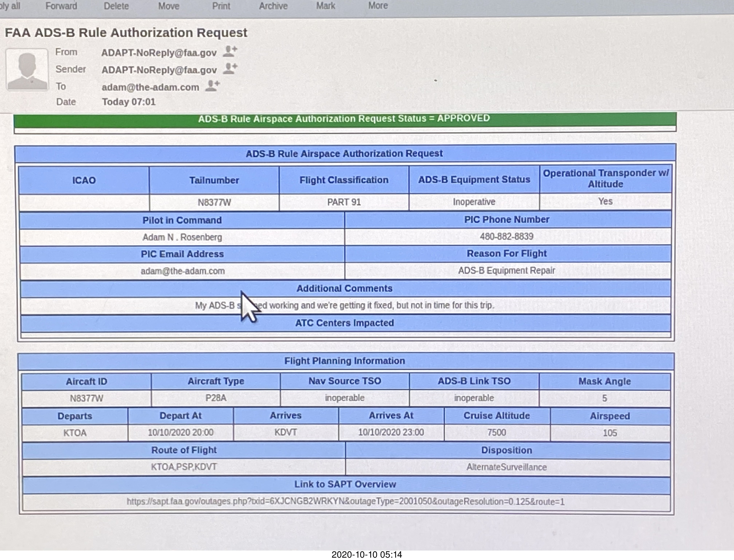
Task: Click Depart At value 10/10/2020 20:00
Action: pyautogui.click(x=181, y=433)
